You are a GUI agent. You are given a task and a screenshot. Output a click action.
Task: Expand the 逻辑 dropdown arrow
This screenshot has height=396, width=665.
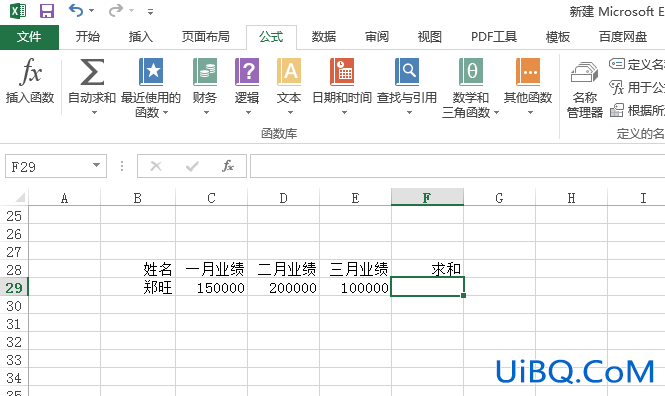pos(248,113)
